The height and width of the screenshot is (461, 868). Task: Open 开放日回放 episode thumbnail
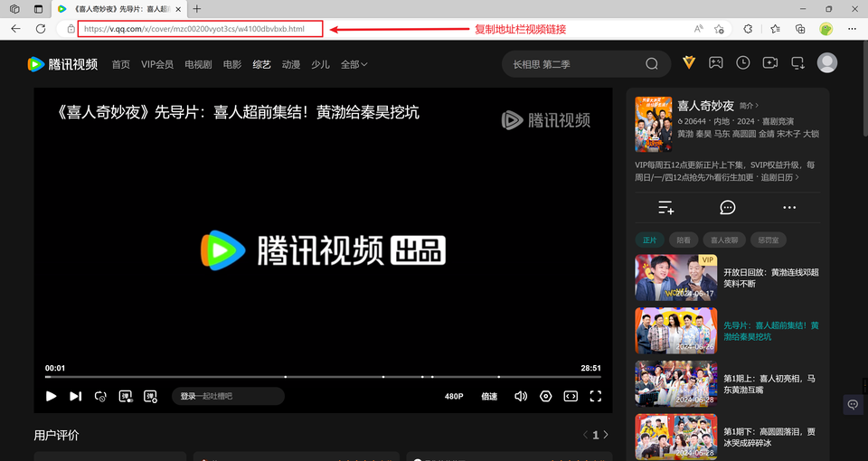[x=676, y=278]
